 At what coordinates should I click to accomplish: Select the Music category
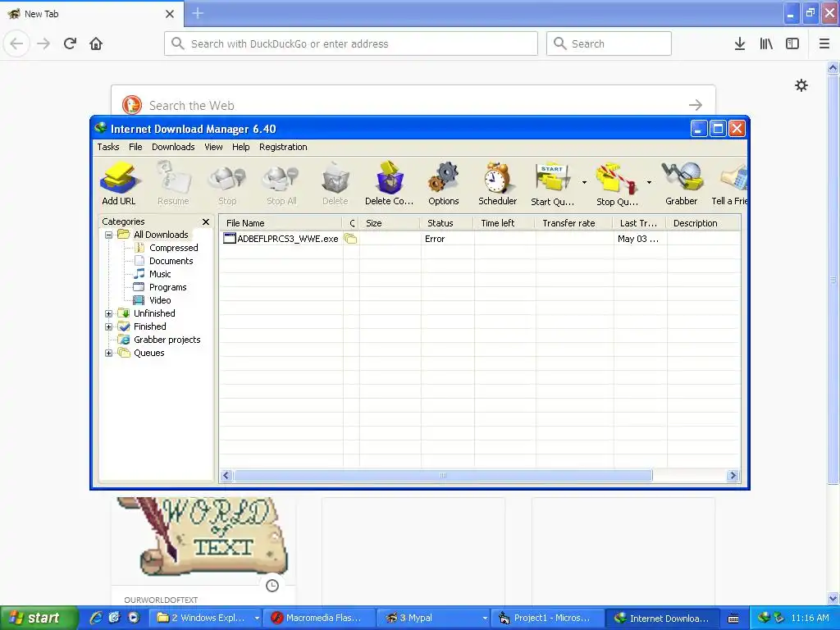[160, 274]
